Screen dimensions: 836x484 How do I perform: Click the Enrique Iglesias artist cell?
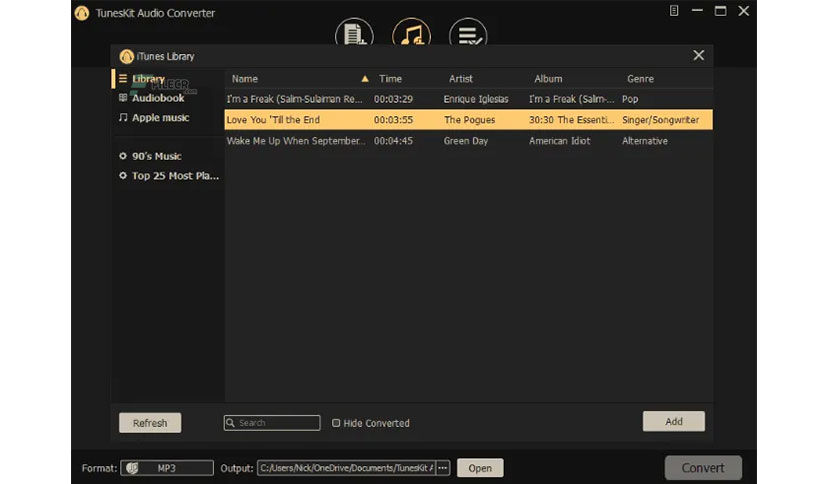(x=476, y=99)
